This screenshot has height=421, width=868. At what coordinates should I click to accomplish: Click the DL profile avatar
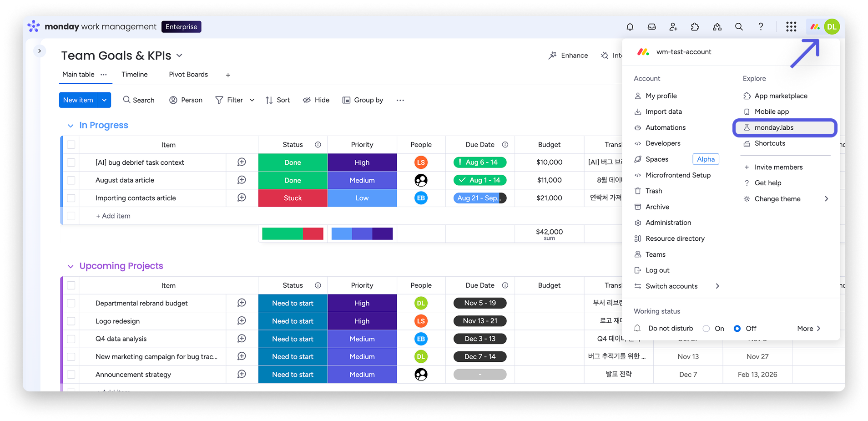pyautogui.click(x=832, y=27)
